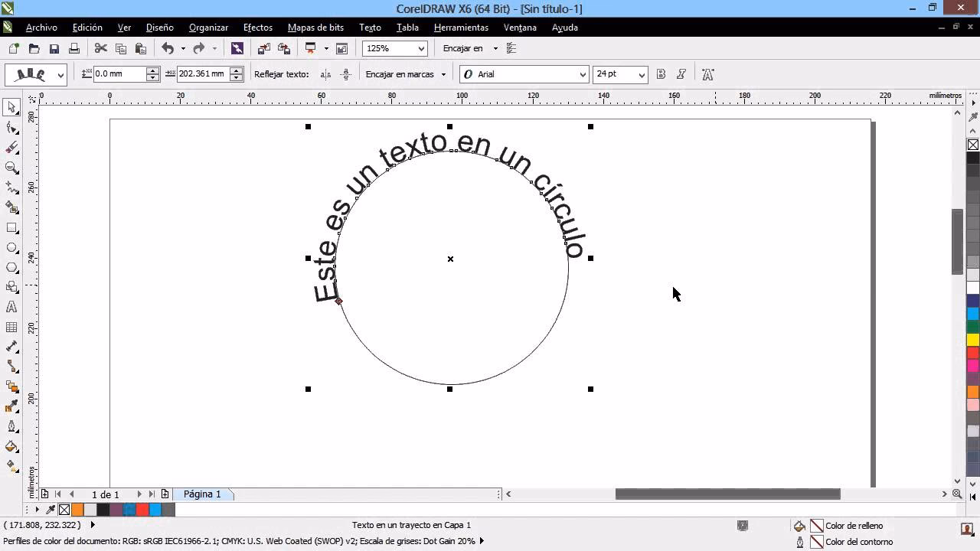Save the document

[x=54, y=47]
